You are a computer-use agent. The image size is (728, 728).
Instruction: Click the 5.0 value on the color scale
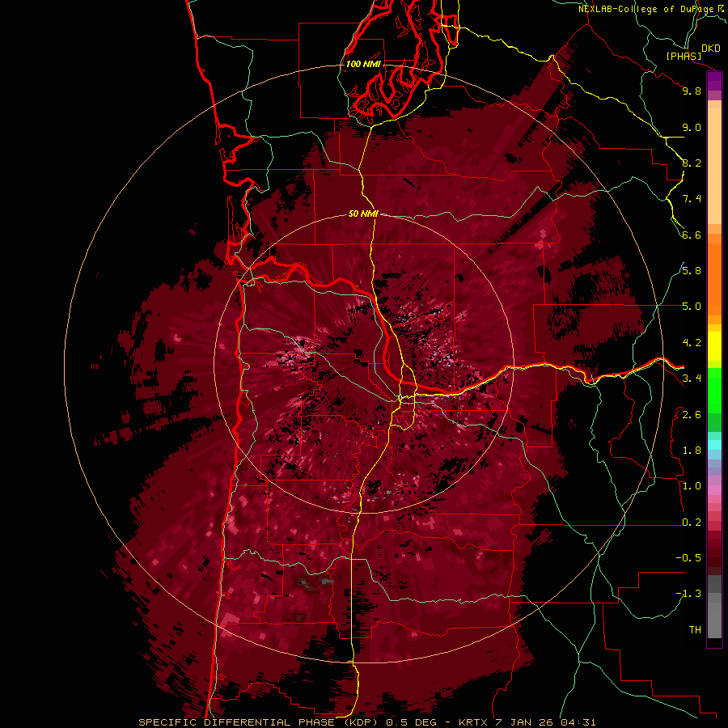click(692, 307)
